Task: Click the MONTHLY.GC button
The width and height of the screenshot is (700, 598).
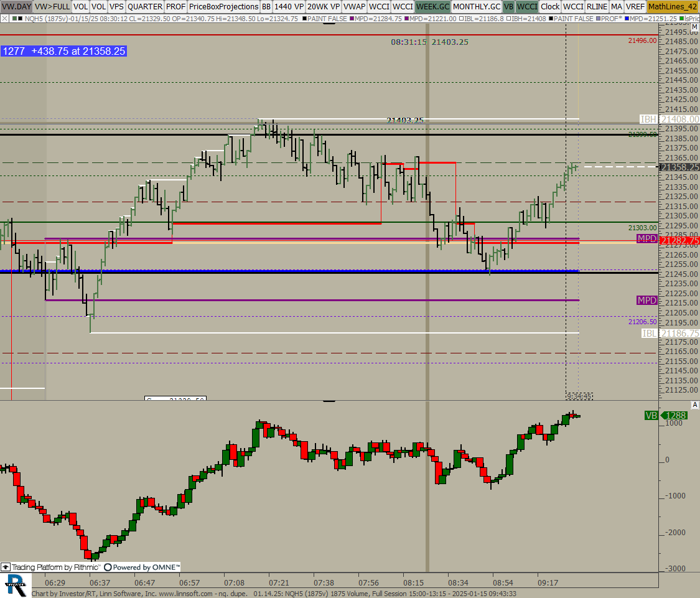Action: click(476, 6)
